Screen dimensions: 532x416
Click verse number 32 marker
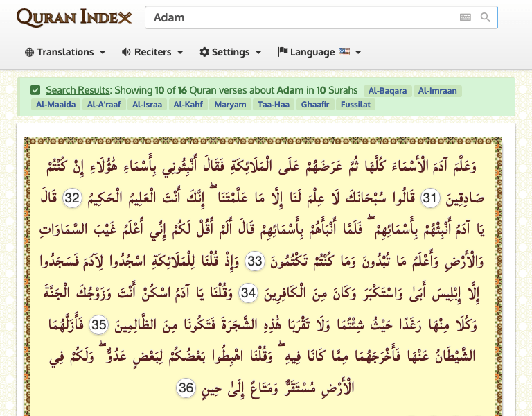tap(72, 198)
